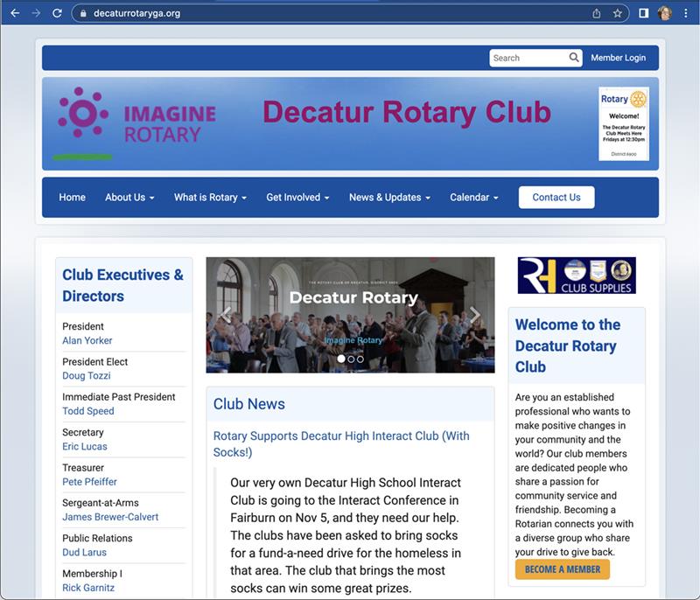Select the second carousel dot indicator
This screenshot has height=600, width=700.
coord(351,359)
